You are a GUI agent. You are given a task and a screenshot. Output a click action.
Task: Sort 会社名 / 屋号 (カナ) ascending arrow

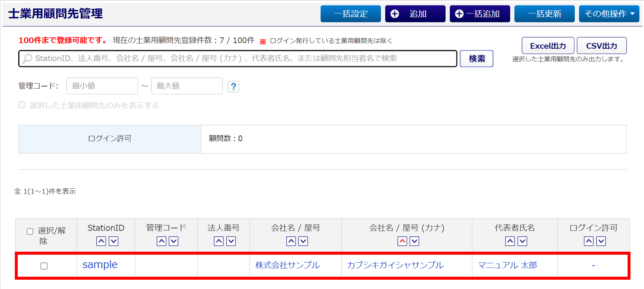402,241
